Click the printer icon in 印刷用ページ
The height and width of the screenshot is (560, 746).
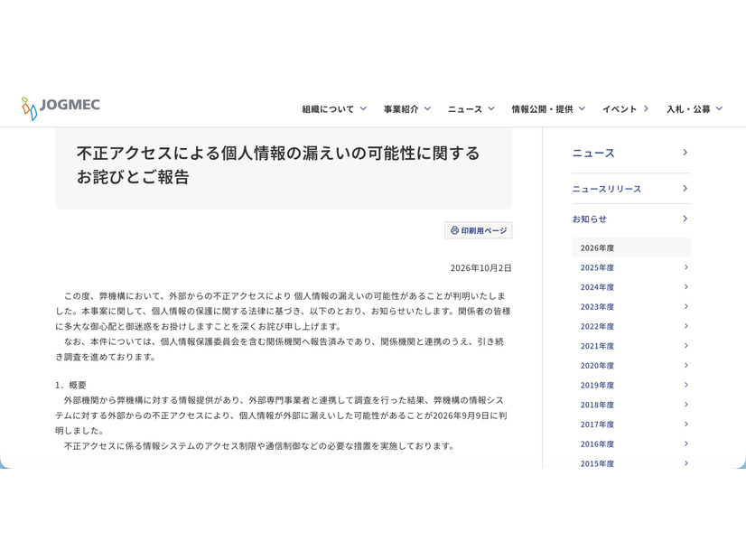(454, 230)
